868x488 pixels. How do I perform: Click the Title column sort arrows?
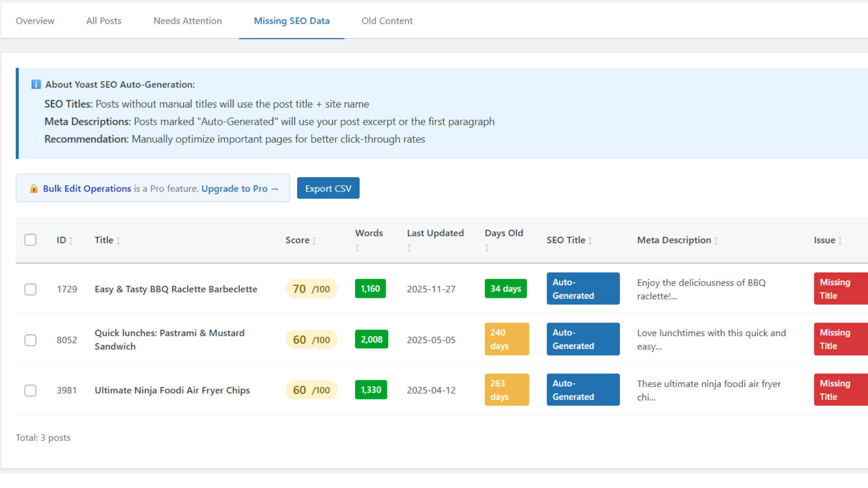[118, 241]
